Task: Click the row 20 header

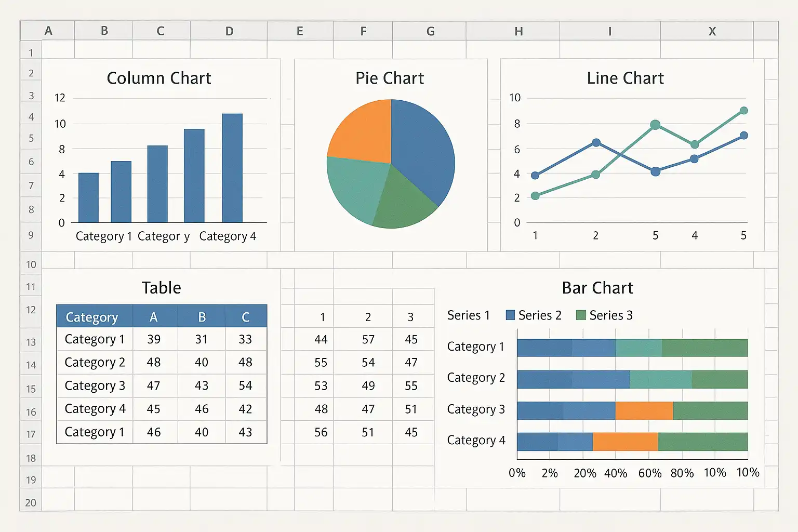Action: (31, 502)
